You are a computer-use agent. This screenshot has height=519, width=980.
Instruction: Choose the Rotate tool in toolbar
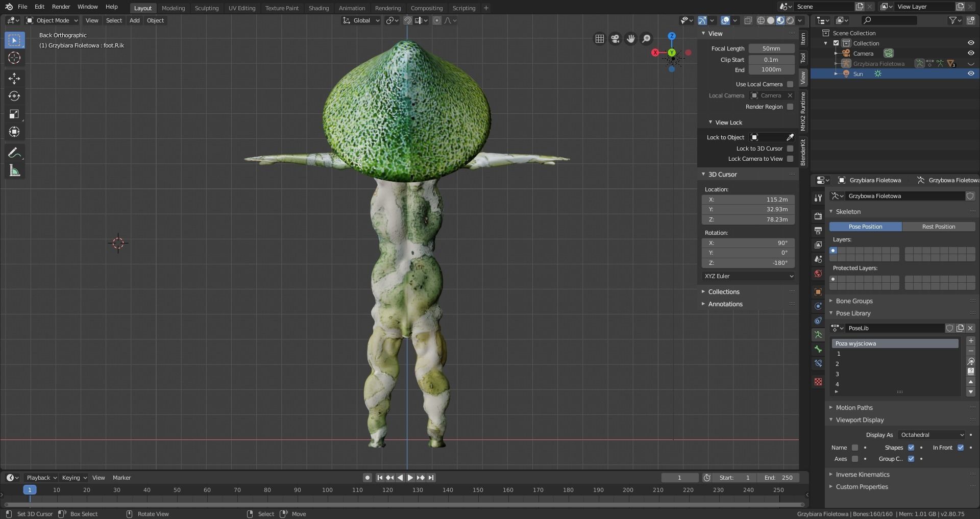pos(14,96)
